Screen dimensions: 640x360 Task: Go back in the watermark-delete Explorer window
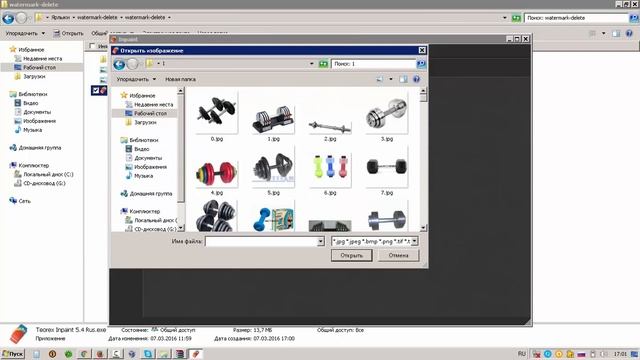(8, 18)
